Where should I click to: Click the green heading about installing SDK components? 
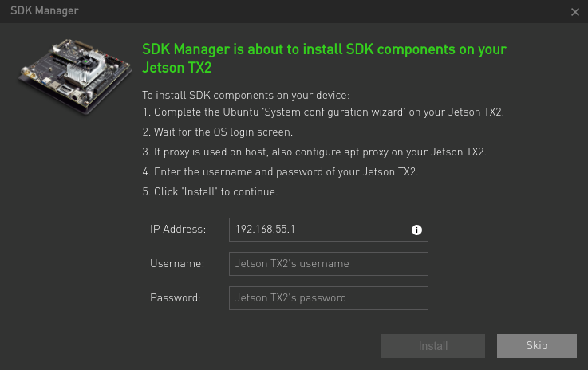325,58
